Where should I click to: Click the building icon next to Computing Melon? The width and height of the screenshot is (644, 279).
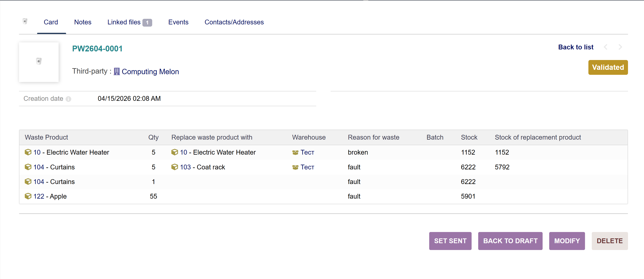tap(116, 72)
